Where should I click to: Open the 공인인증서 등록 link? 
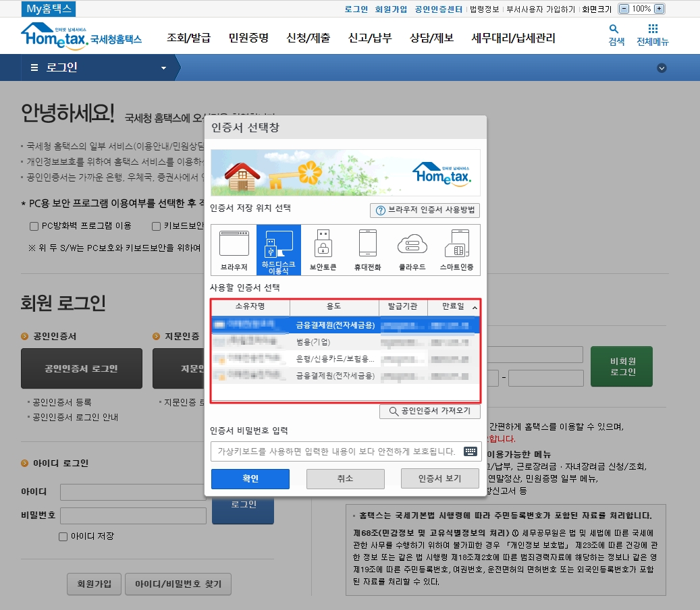tap(62, 402)
